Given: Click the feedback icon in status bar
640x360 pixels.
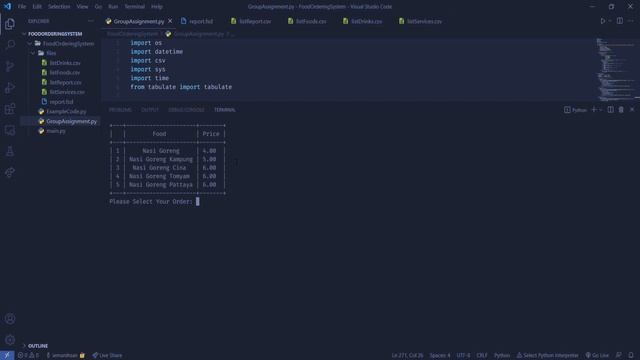Looking at the screenshot, I should (x=619, y=356).
